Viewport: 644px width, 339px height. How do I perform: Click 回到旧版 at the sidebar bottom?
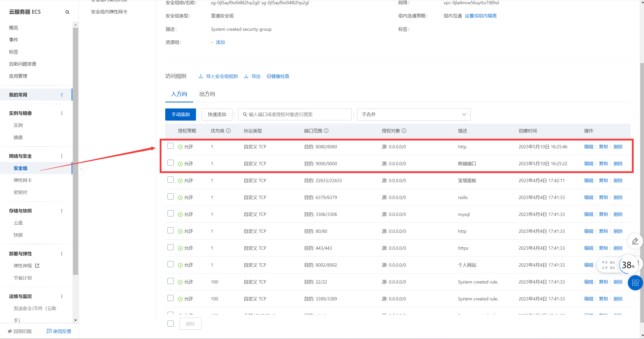click(20, 331)
